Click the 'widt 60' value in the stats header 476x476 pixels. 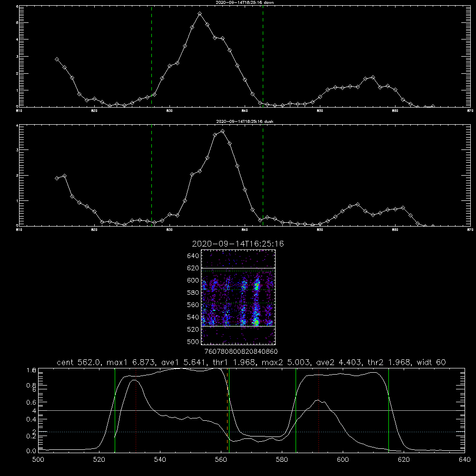[431, 362]
